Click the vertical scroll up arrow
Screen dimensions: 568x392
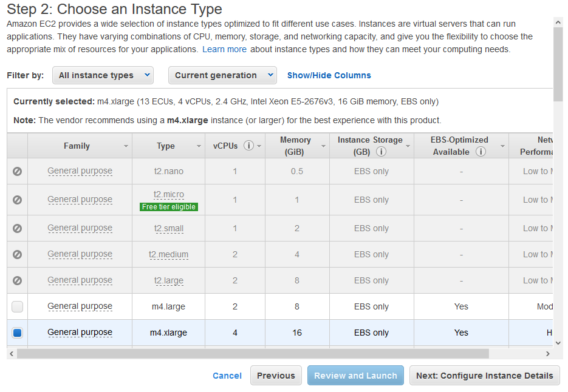click(x=558, y=22)
